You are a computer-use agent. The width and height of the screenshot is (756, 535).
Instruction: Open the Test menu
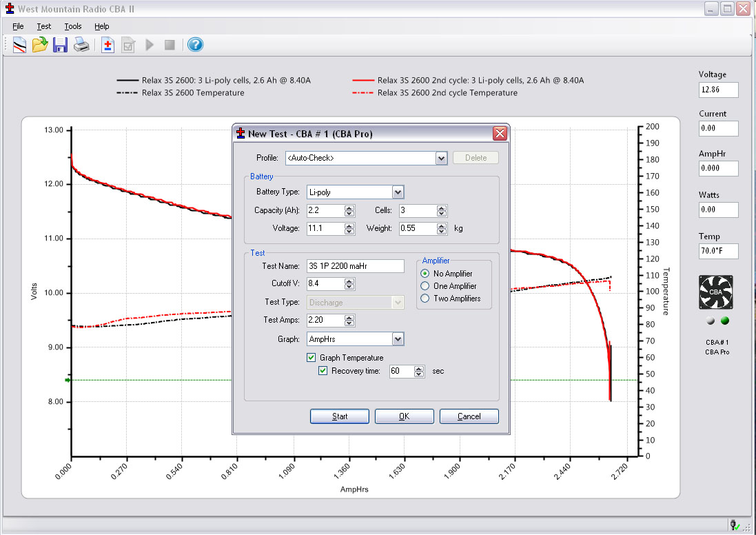coord(44,26)
